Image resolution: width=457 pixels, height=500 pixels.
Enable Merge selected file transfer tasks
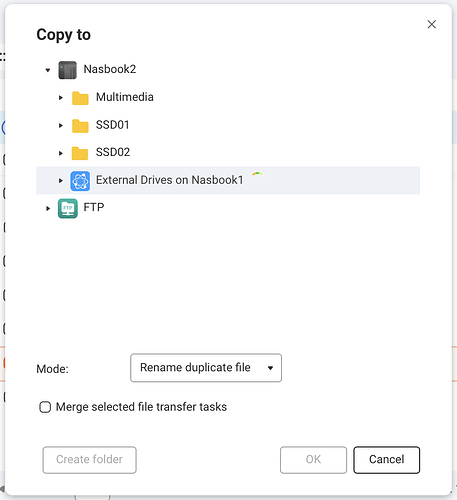coord(45,407)
